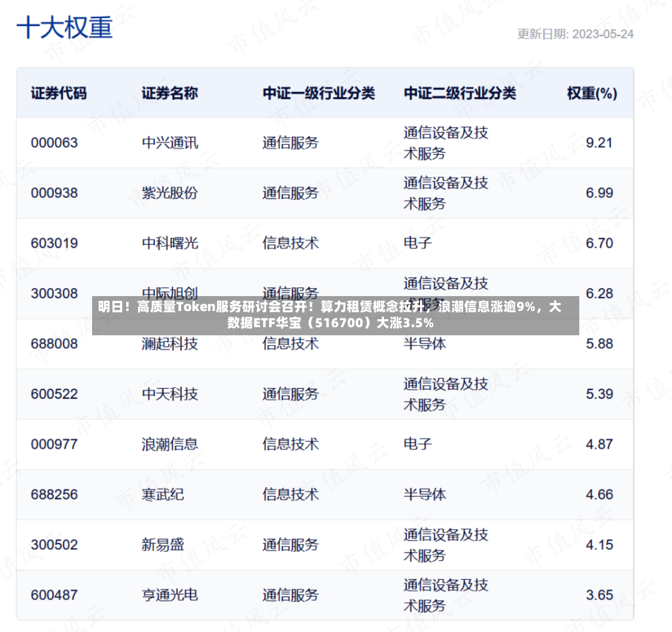
Task: Click weight value 6.28
Action: (599, 293)
